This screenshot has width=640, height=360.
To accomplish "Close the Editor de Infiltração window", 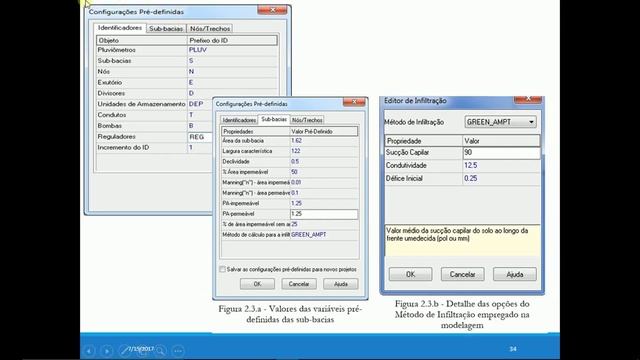I will 528,99.
